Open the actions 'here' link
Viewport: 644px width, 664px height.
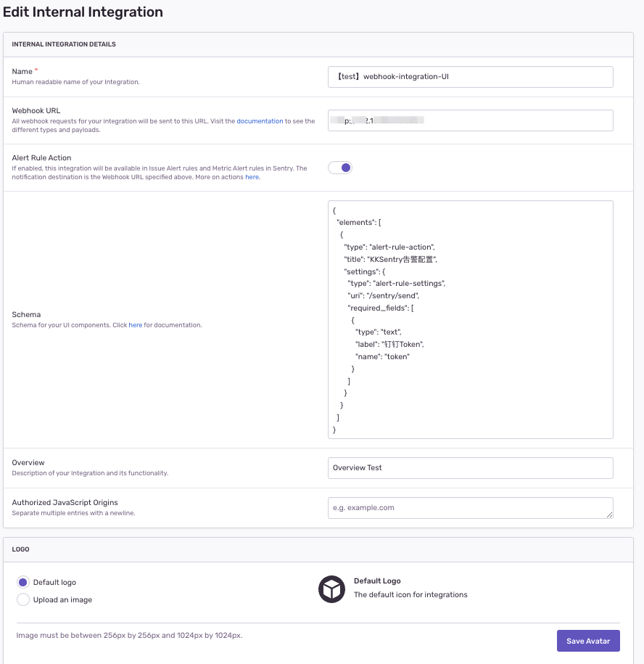(x=252, y=177)
